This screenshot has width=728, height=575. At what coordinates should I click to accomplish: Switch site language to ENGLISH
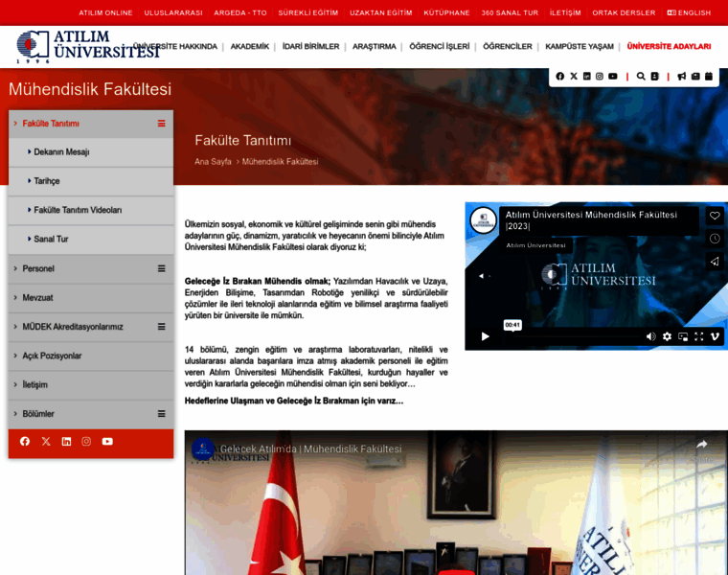[689, 13]
